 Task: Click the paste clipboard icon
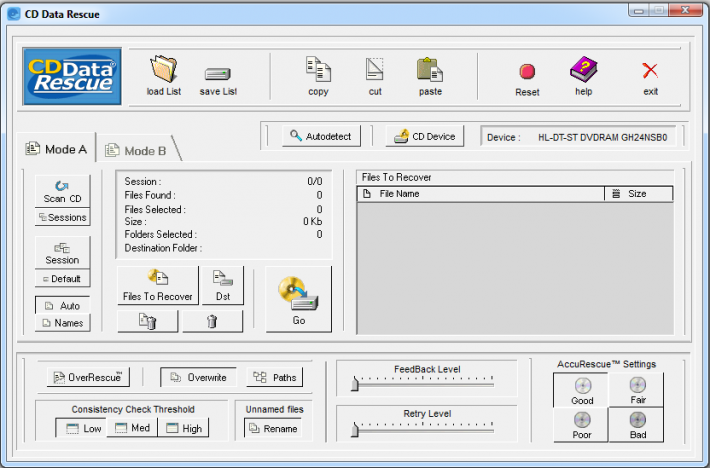pos(430,70)
